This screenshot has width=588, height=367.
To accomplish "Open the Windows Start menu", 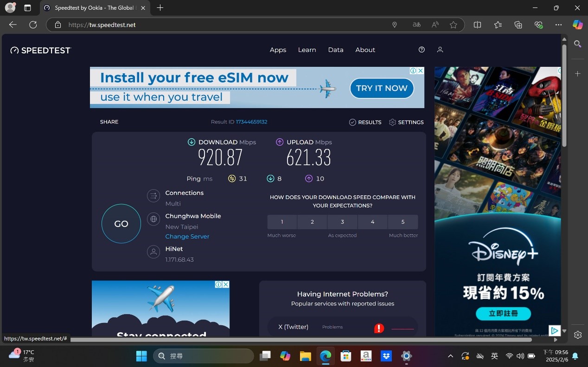I will [x=141, y=356].
